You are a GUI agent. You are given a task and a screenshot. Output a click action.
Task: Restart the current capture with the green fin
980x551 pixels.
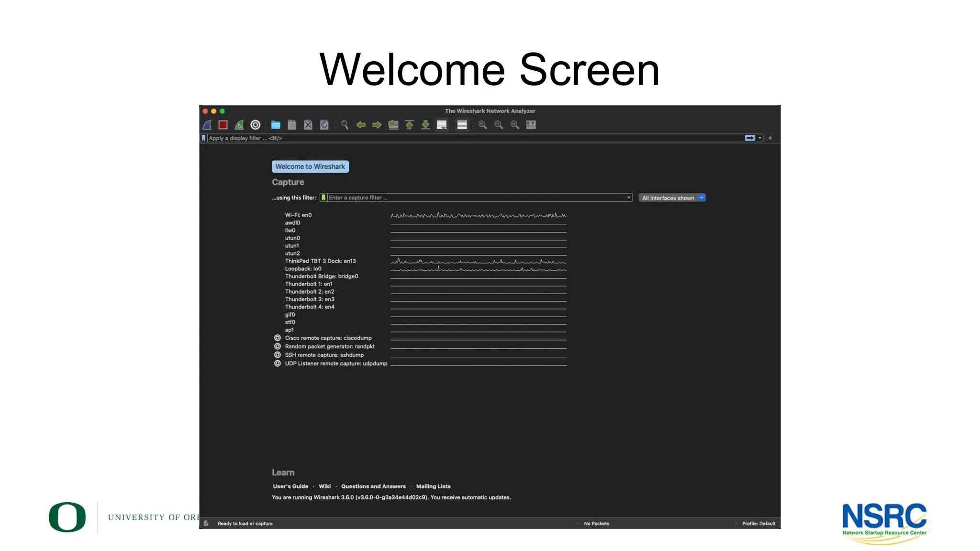pos(239,125)
